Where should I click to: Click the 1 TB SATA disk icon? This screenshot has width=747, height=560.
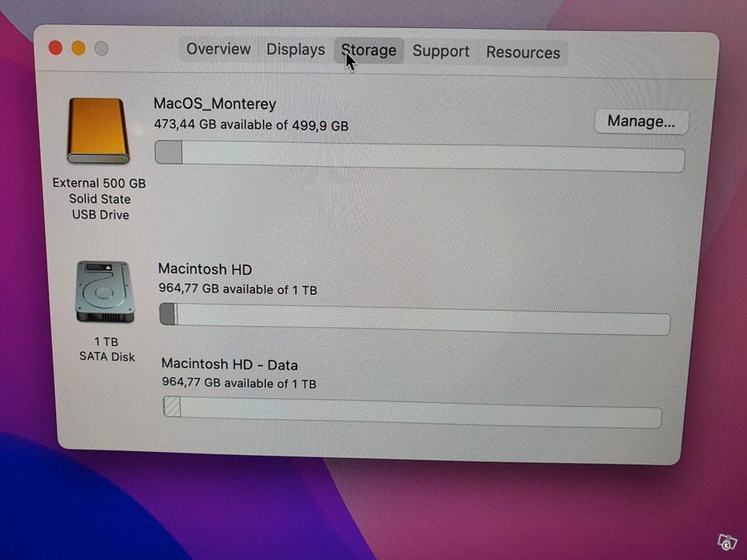pos(104,292)
